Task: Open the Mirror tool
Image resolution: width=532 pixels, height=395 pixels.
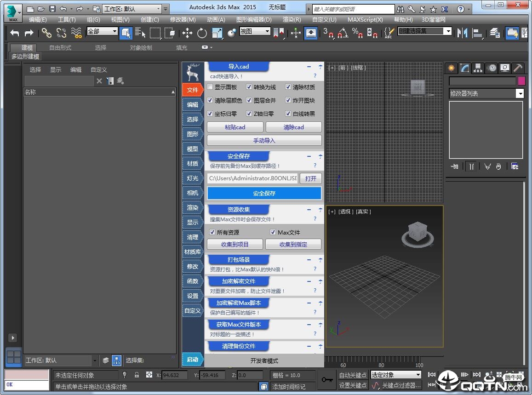Action: tap(462, 33)
